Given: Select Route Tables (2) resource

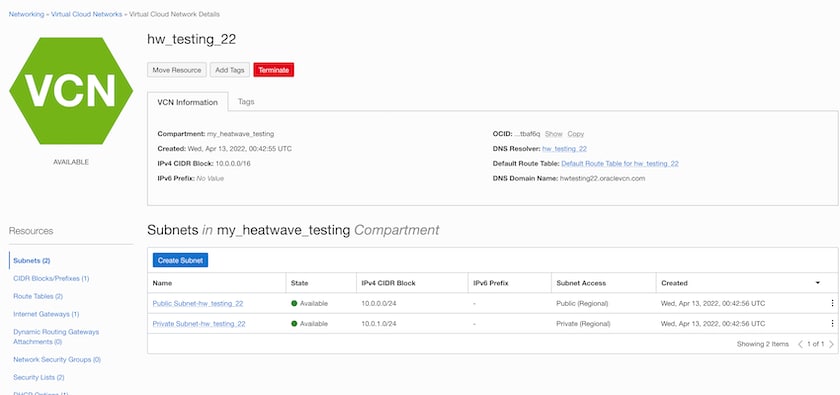Looking at the screenshot, I should click(x=38, y=296).
